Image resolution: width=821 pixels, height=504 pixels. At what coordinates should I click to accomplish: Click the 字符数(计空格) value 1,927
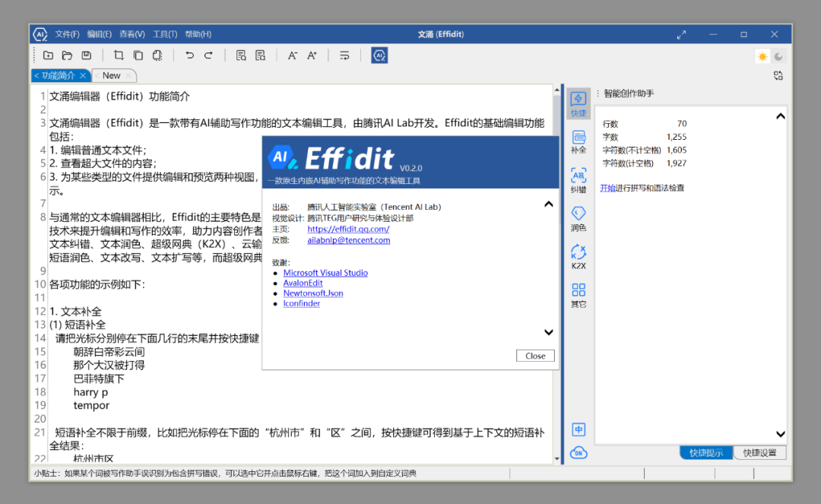pos(677,163)
